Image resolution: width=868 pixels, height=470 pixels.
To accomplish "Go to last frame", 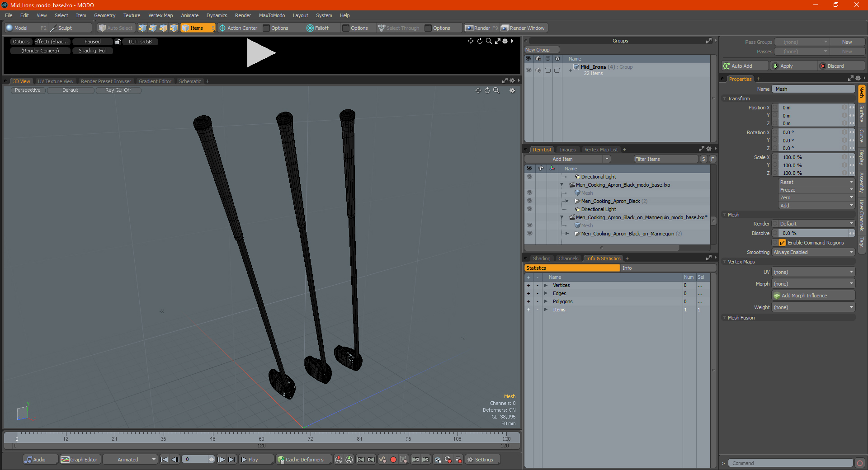I will click(232, 460).
